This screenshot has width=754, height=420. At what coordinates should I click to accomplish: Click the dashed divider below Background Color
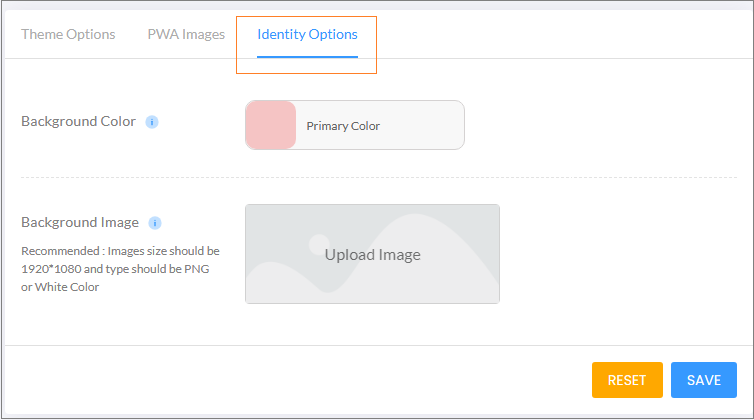click(379, 178)
